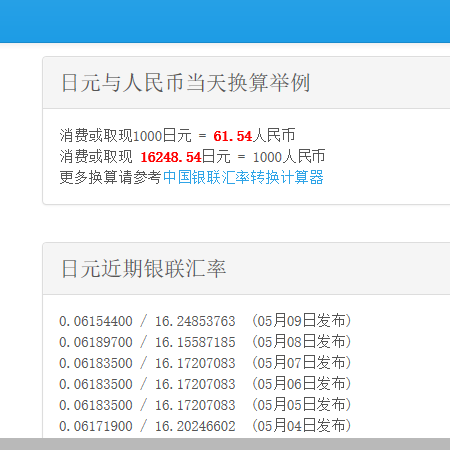Click the line 消费或取现1000日元
Viewport: 450px width, 450px height.
coord(126,136)
